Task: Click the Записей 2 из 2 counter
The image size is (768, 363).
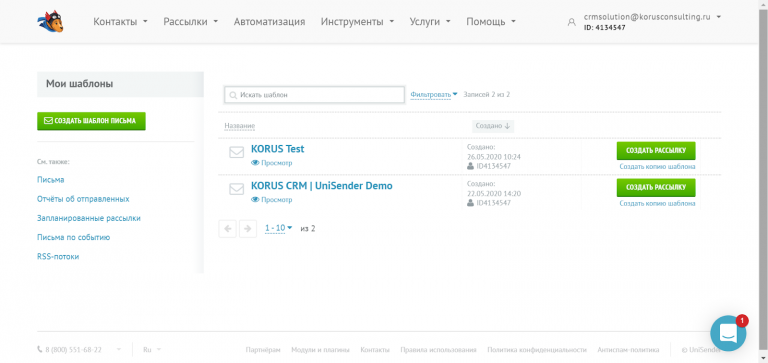Action: [486, 94]
